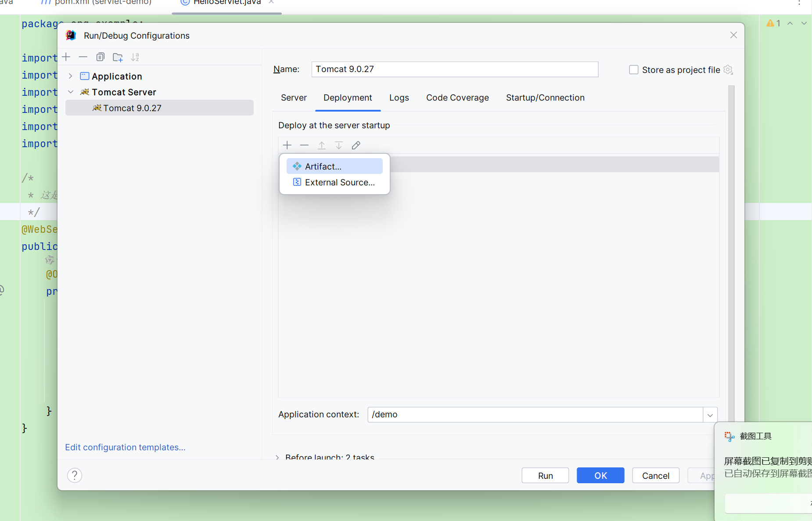812x521 pixels.
Task: Open Application context dropdown
Action: click(710, 415)
